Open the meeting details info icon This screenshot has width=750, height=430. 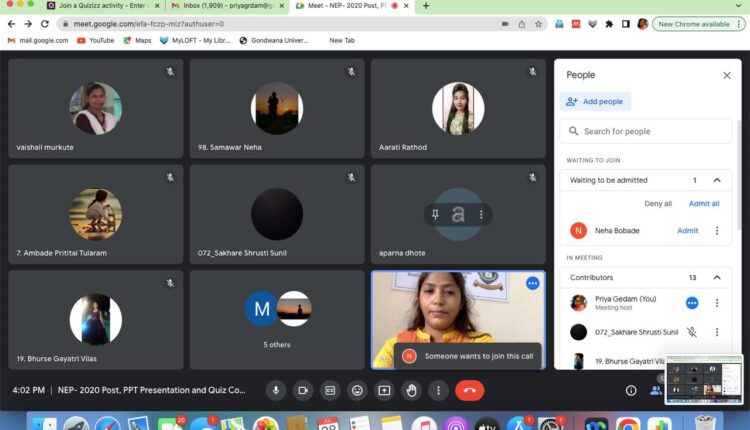click(631, 391)
